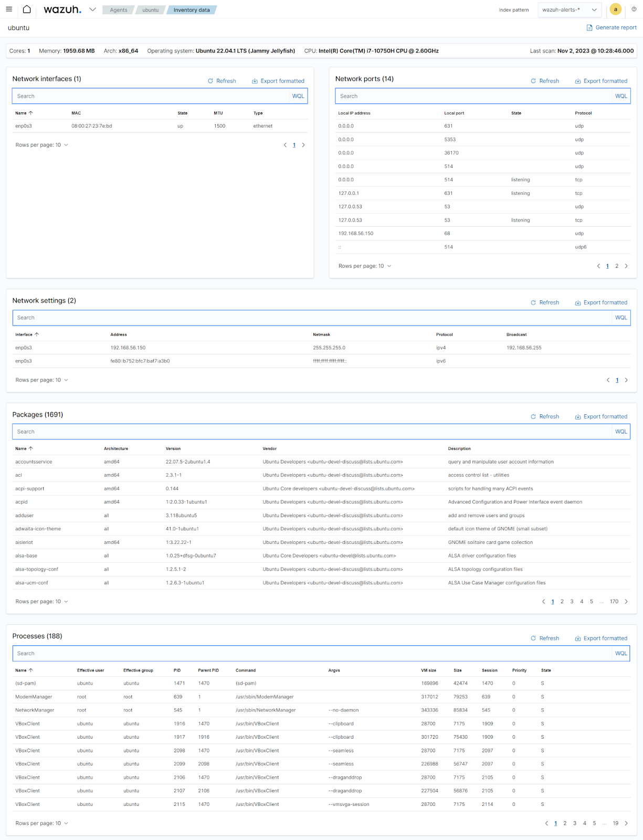This screenshot has height=840, width=643.
Task: Jump to last page 170 of Packages
Action: 614,602
